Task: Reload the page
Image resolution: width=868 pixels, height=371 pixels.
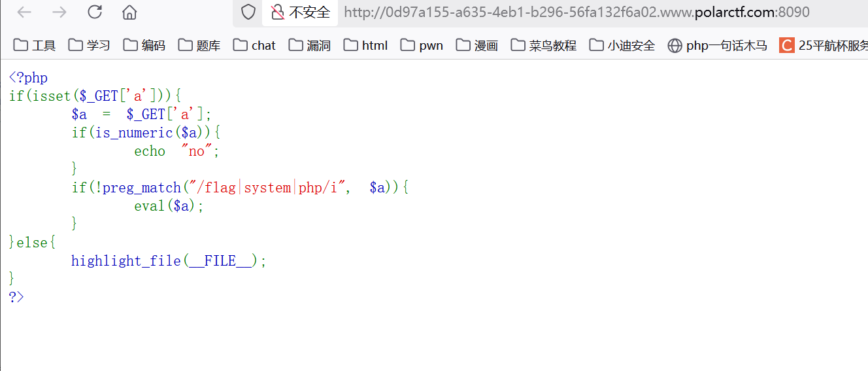Action: tap(95, 12)
